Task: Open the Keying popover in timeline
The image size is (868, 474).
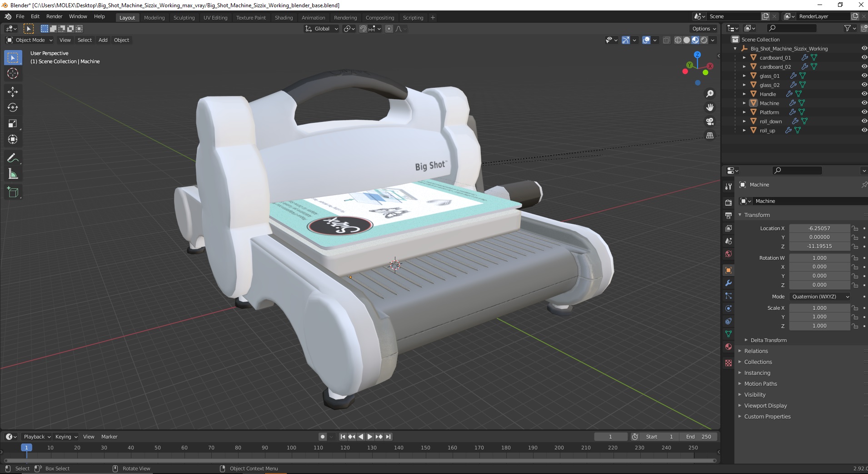Action: 66,437
